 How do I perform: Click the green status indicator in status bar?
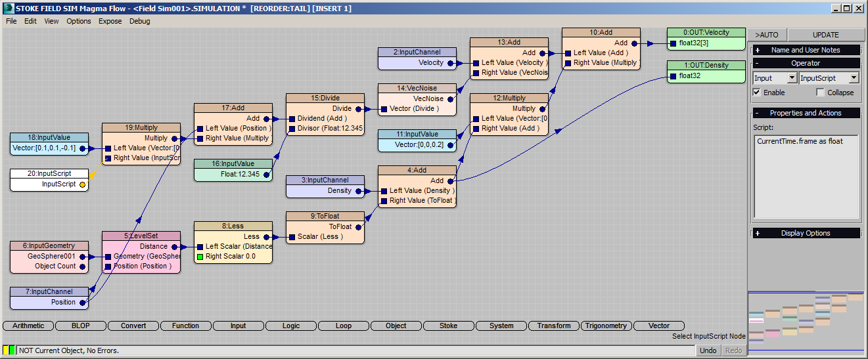pyautogui.click(x=12, y=350)
